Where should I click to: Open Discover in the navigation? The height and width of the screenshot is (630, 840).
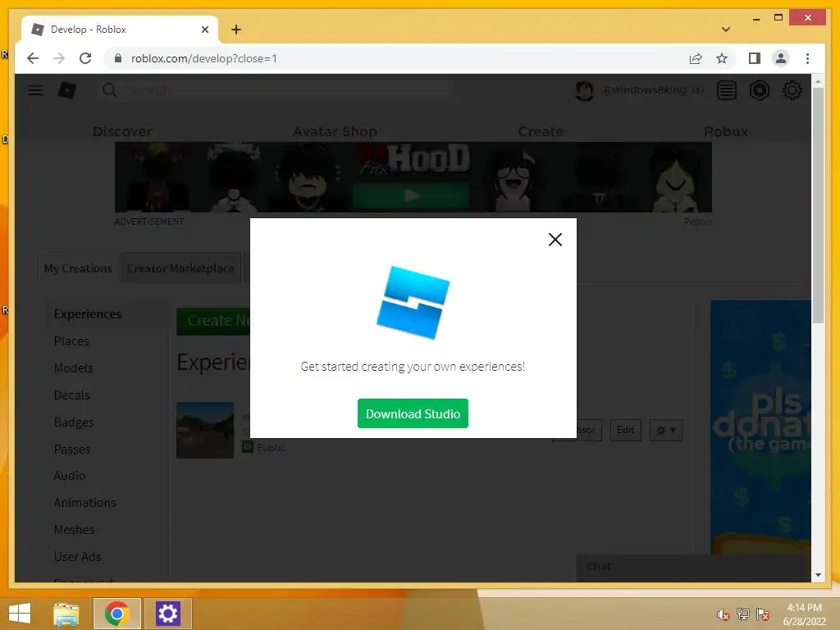[x=122, y=131]
